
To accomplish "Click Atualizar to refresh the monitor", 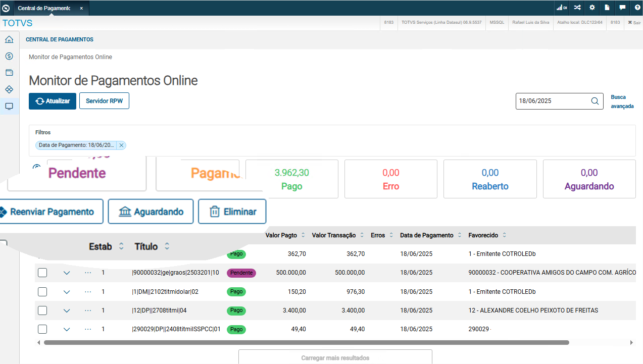I will click(53, 101).
